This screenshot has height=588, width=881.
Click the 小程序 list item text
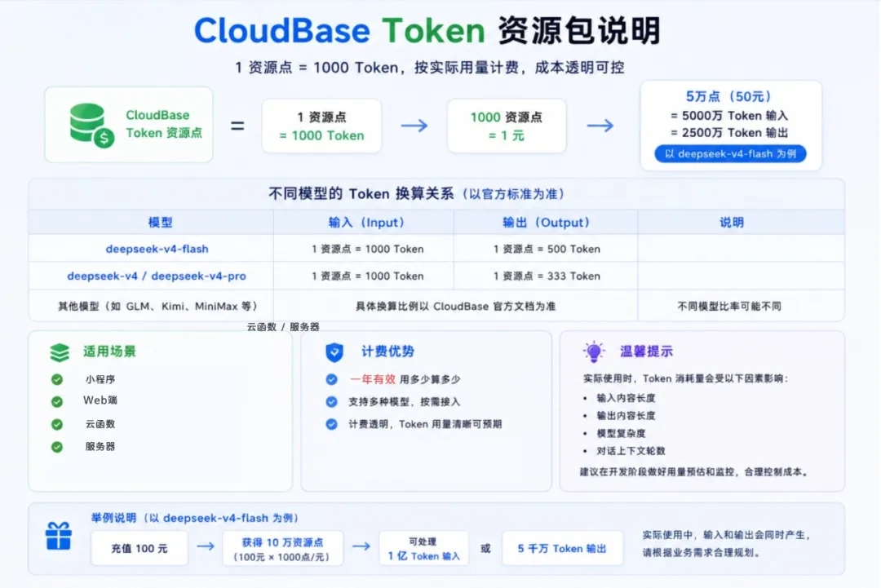tap(100, 380)
